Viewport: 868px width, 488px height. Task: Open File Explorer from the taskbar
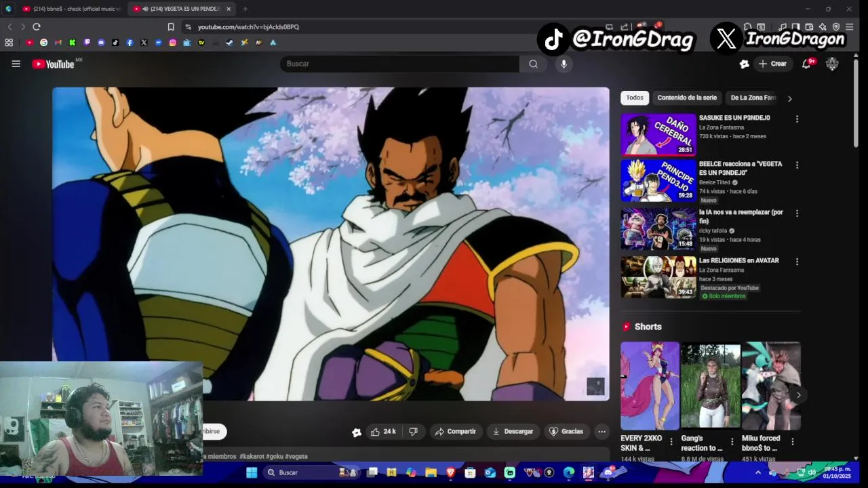431,472
